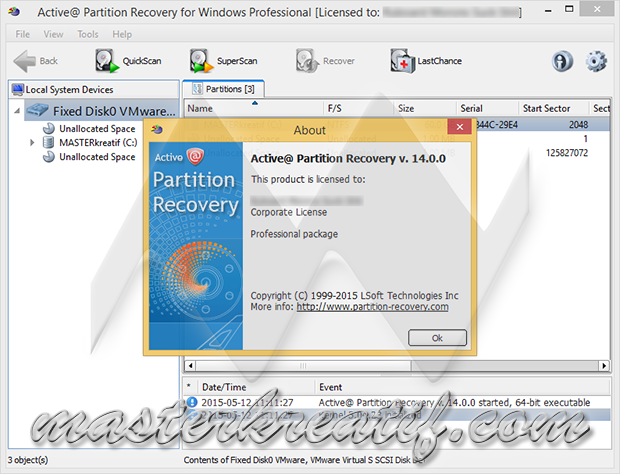Click the Start Sector value 2048
This screenshot has width=620, height=474.
tap(578, 125)
